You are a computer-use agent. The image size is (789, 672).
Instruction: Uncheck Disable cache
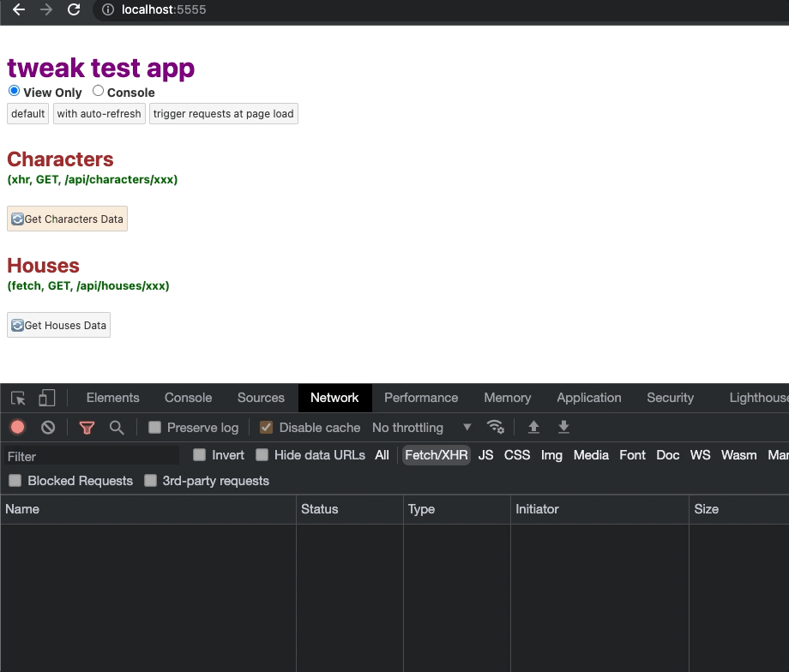click(266, 427)
